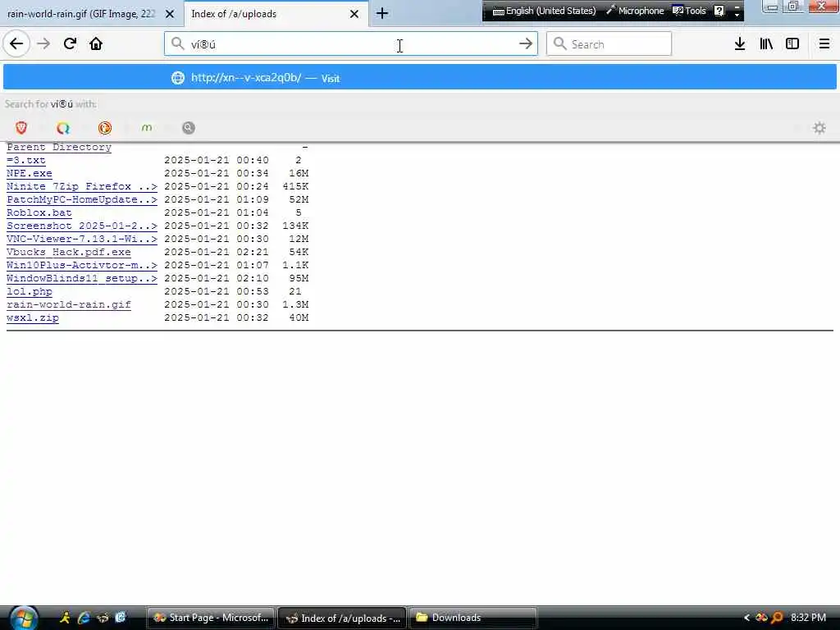Open a new tab with the plus button
The width and height of the screenshot is (840, 630).
[x=382, y=13]
